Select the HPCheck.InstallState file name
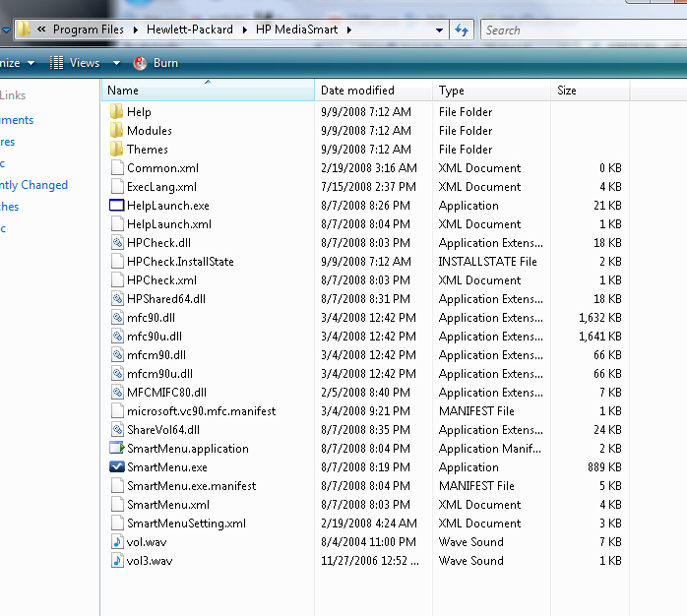This screenshot has height=616, width=687. click(180, 262)
